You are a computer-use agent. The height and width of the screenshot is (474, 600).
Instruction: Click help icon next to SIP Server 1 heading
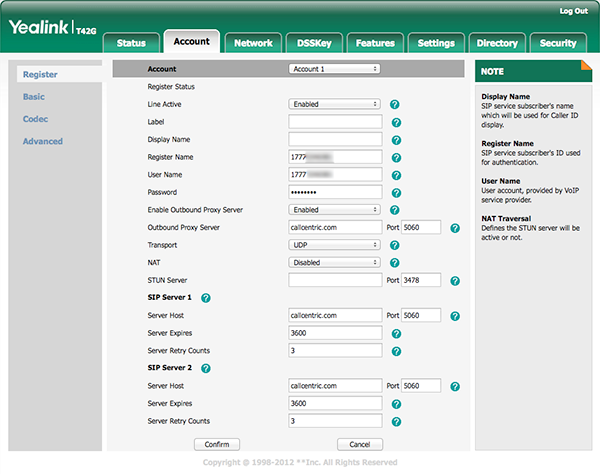(x=206, y=298)
